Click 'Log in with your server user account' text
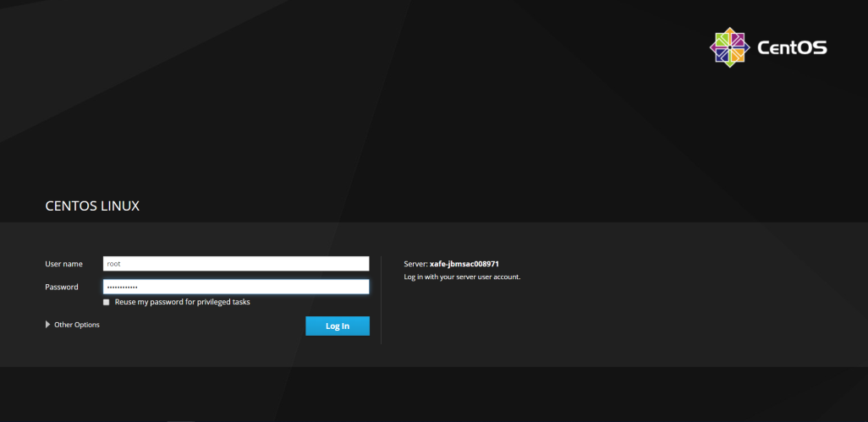This screenshot has width=868, height=422. click(x=462, y=277)
